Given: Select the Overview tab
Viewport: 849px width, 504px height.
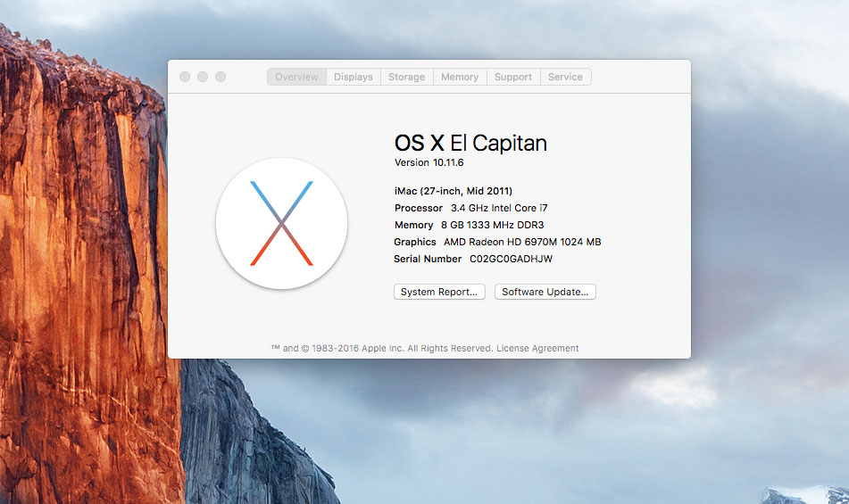Looking at the screenshot, I should pyautogui.click(x=296, y=77).
